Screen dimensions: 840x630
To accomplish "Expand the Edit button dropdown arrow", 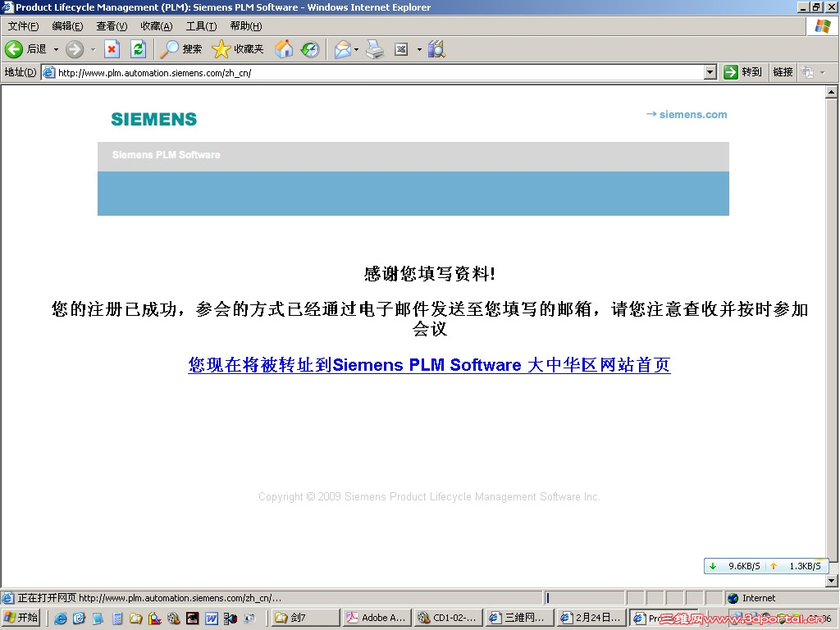I will pos(419,49).
